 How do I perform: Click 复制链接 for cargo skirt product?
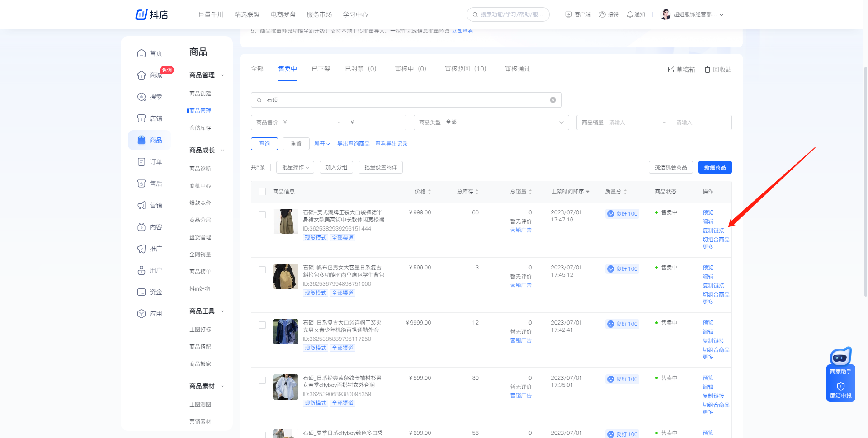713,231
